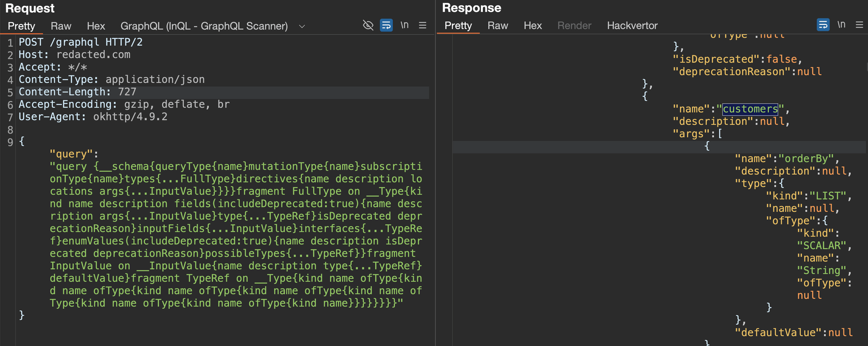Screen dimensions: 868x346
Task: Switch Request view to Raw tab
Action: 61,26
